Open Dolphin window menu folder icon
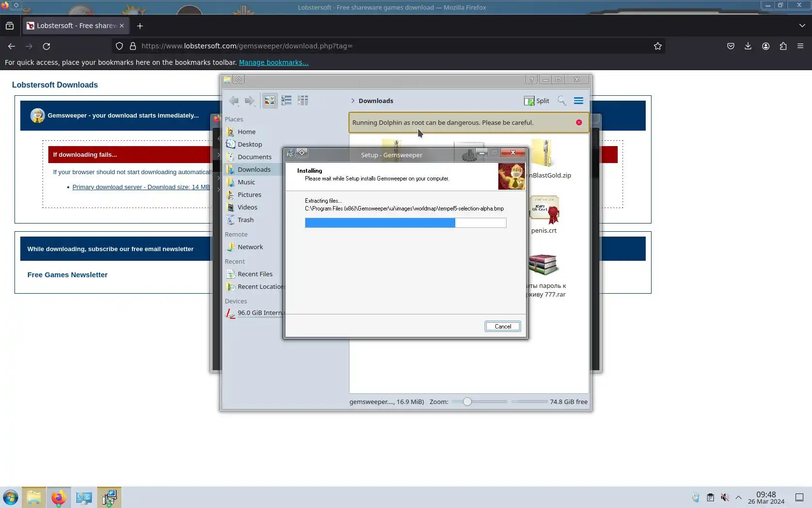 tap(227, 79)
